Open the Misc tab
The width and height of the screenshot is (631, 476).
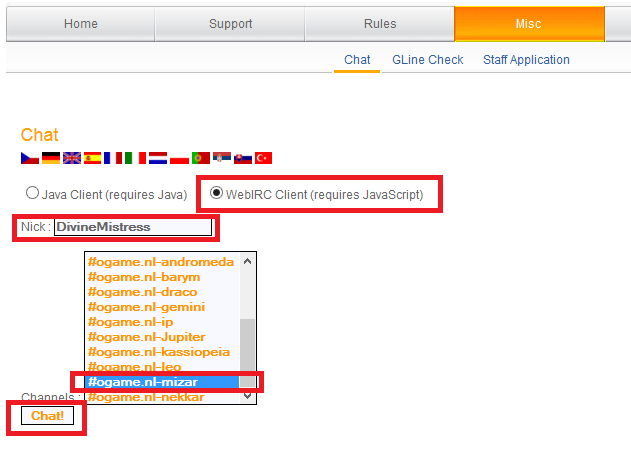coord(530,24)
